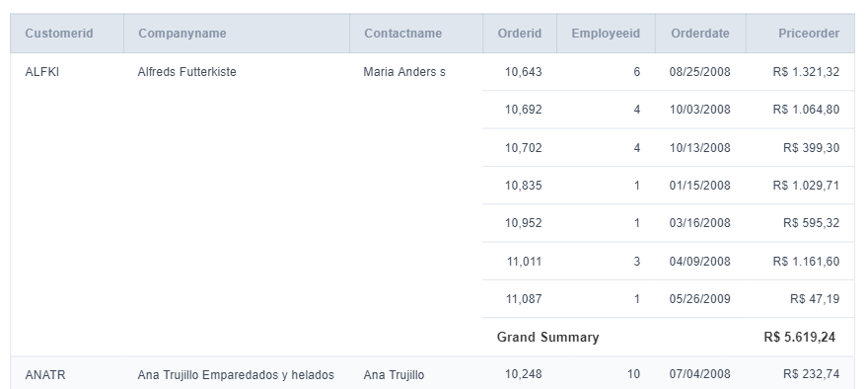Select order ID 10,702
Screen dimensions: 868x389
pos(523,148)
